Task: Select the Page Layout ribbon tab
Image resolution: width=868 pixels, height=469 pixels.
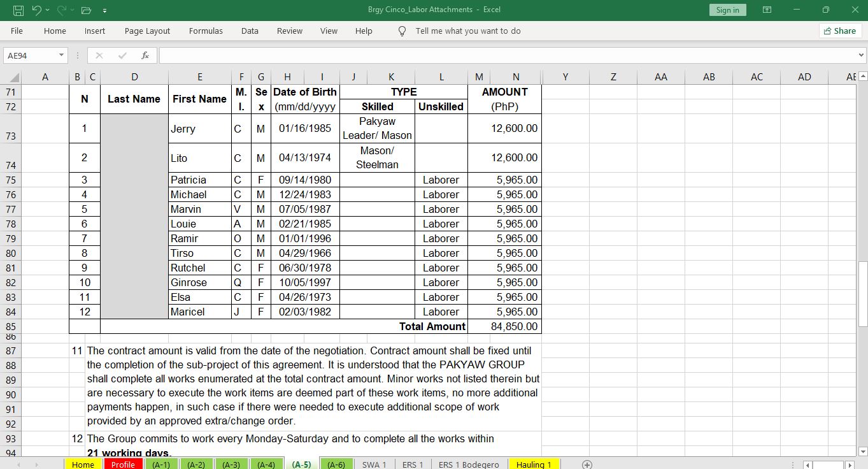Action: click(147, 31)
